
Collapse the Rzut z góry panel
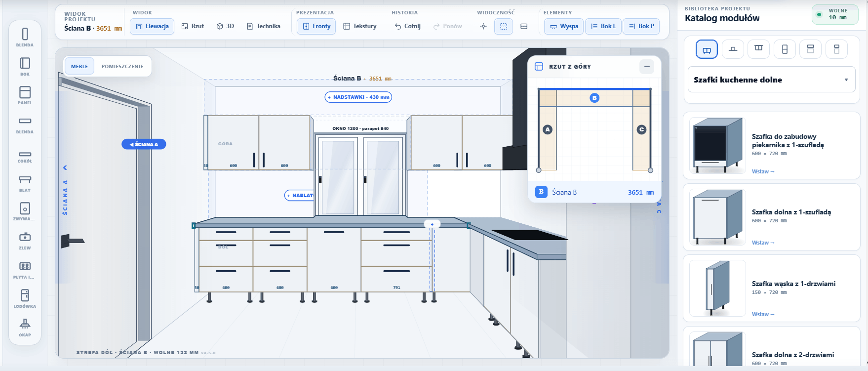pos(647,66)
